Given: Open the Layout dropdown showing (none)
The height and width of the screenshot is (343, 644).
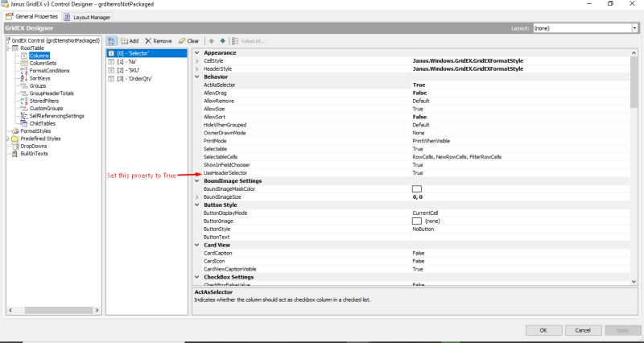Looking at the screenshot, I should pos(634,28).
